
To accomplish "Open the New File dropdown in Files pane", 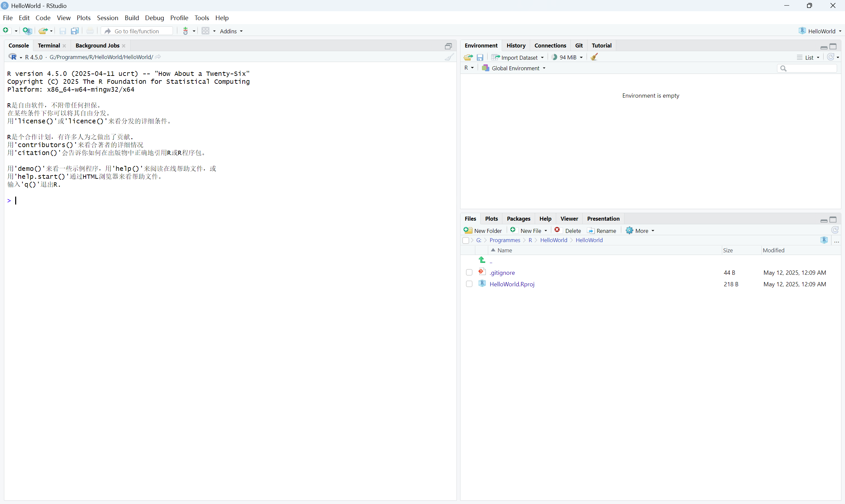I will [x=529, y=231].
